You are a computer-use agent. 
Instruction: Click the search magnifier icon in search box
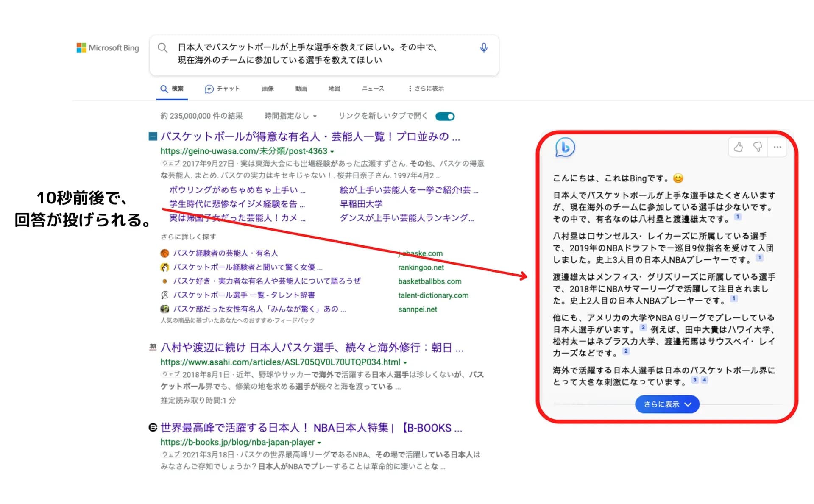point(162,48)
